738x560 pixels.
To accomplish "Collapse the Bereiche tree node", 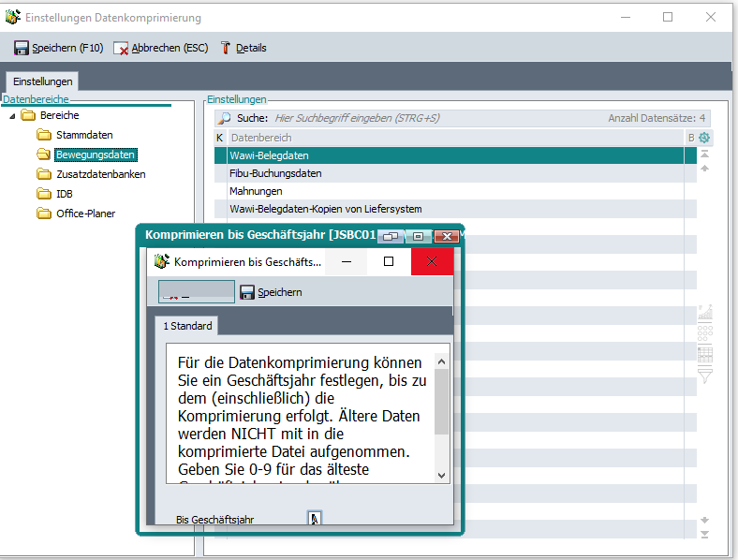I will (13, 115).
